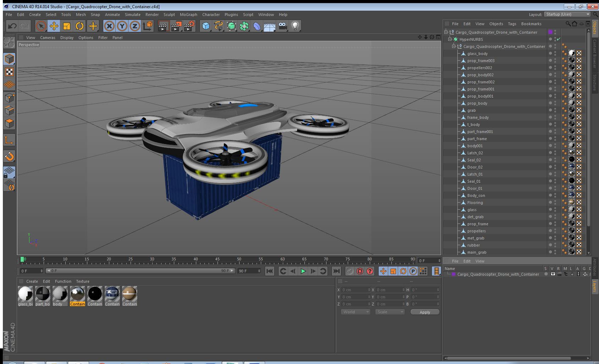The image size is (599, 364).
Task: Toggle Autokeying button
Action: pos(360,271)
